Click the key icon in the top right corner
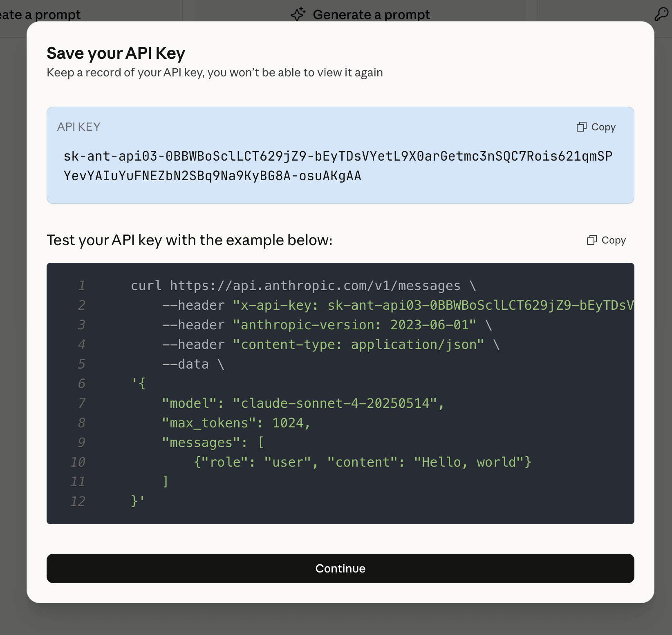Viewport: 672px width, 635px height. tap(661, 13)
